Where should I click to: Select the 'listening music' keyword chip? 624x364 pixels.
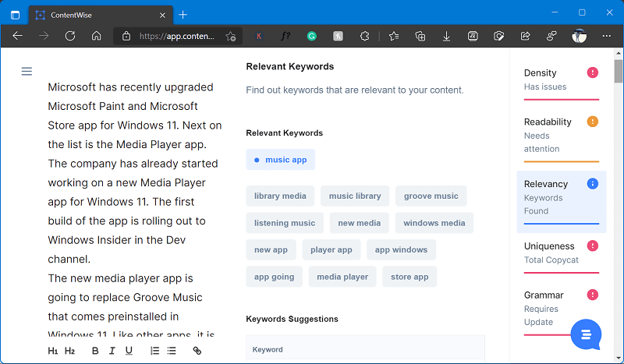(285, 223)
